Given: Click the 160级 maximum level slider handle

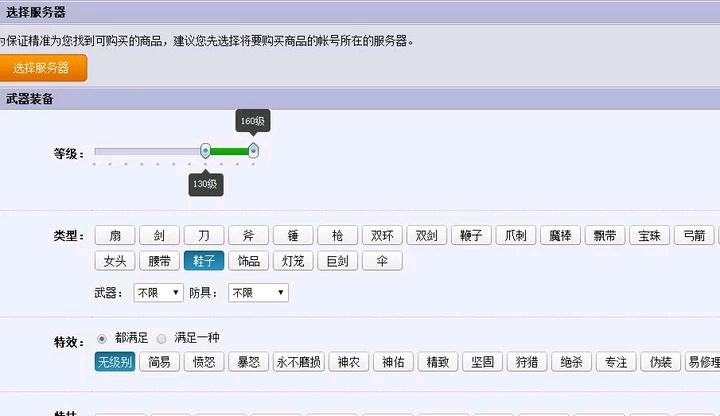Looking at the screenshot, I should tap(253, 150).
